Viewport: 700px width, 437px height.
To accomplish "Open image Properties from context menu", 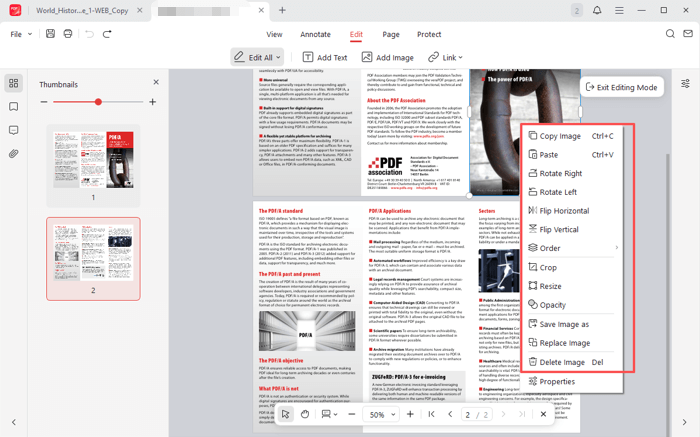I will [572, 382].
